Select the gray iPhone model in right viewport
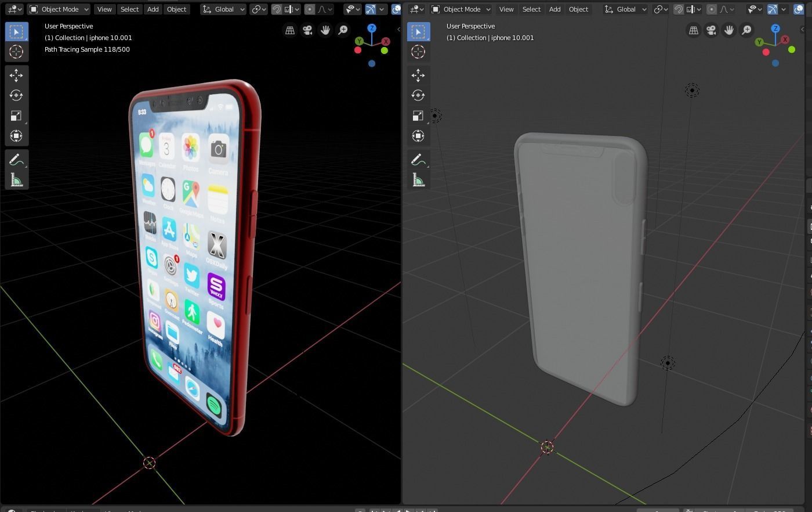 (x=580, y=268)
